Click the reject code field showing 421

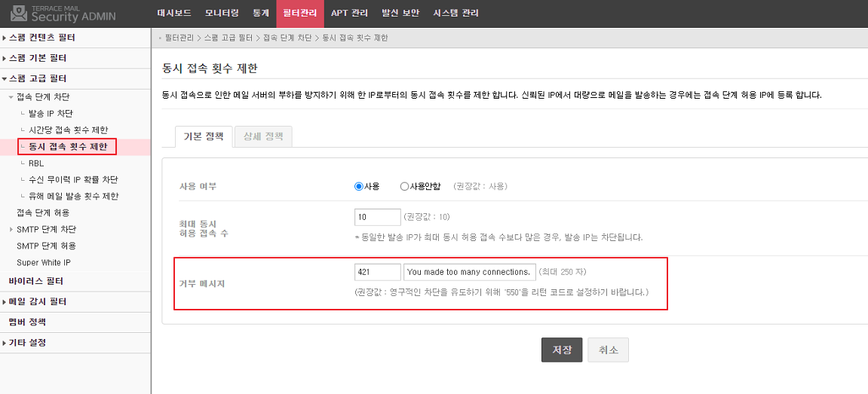click(x=377, y=272)
